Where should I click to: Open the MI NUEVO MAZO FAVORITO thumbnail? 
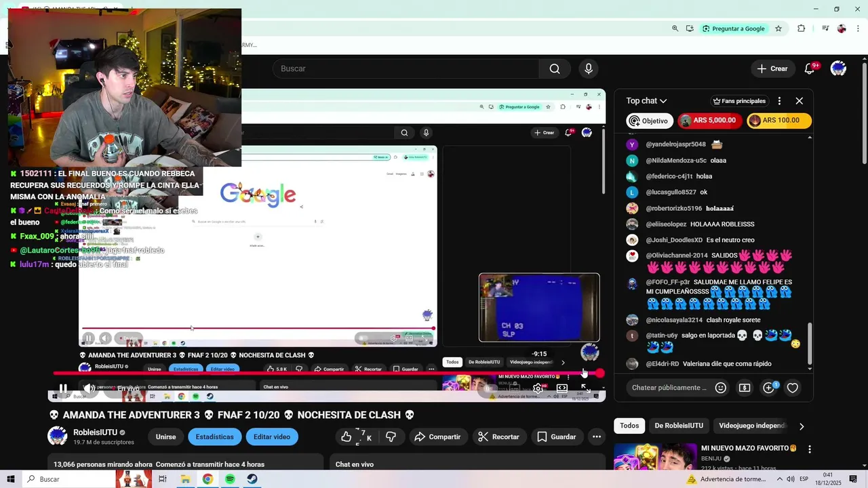pyautogui.click(x=655, y=457)
